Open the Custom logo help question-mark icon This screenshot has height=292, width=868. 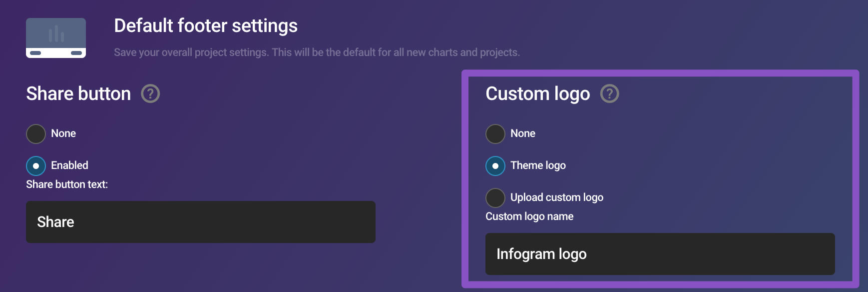pyautogui.click(x=610, y=93)
